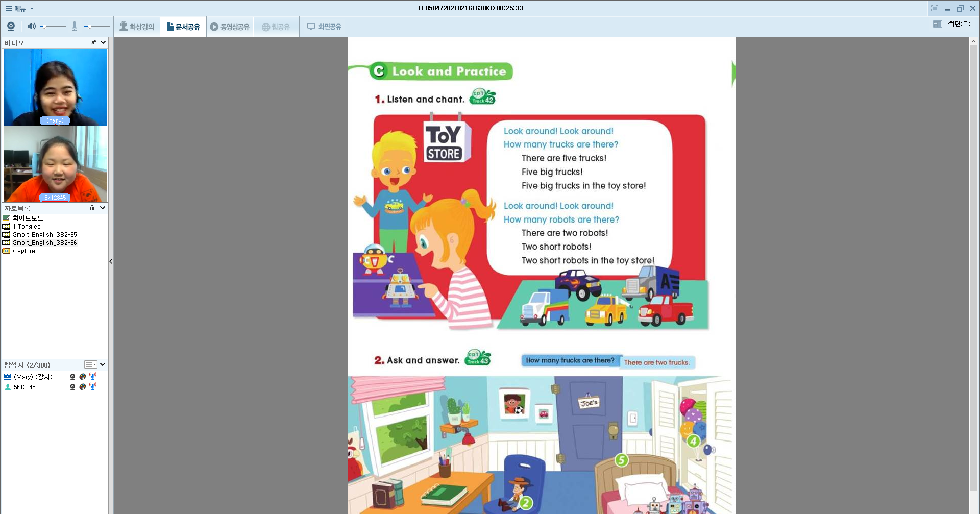The image size is (980, 514).
Task: Toggle microphone for participant 5k12345
Action: [x=93, y=387]
